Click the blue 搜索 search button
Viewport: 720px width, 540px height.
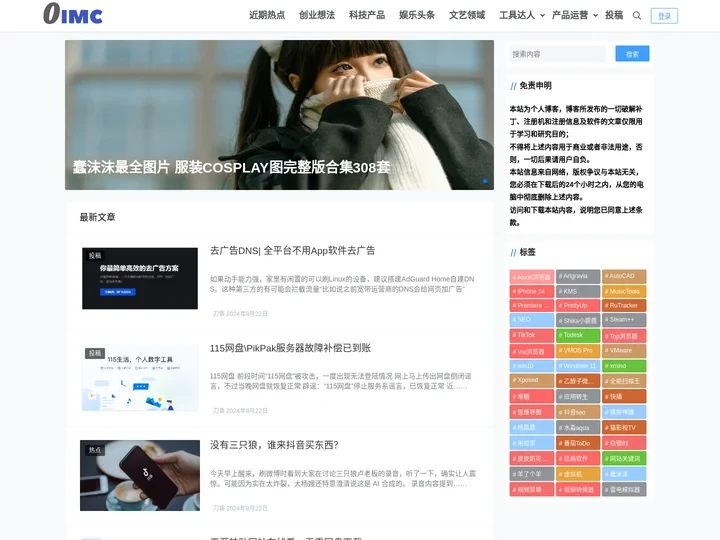coord(632,54)
